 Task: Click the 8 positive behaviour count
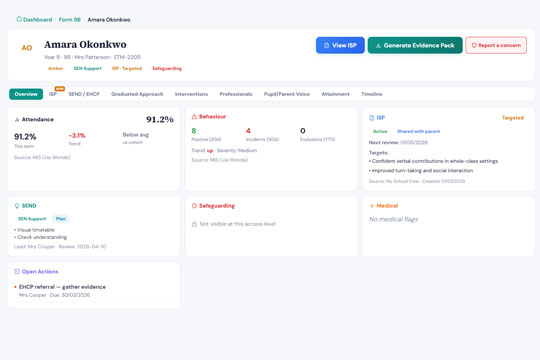click(194, 131)
